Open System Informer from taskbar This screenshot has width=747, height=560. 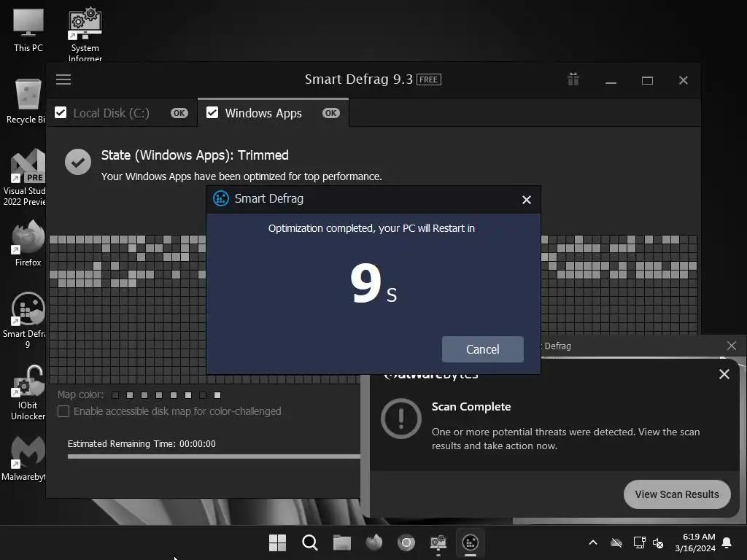[438, 542]
